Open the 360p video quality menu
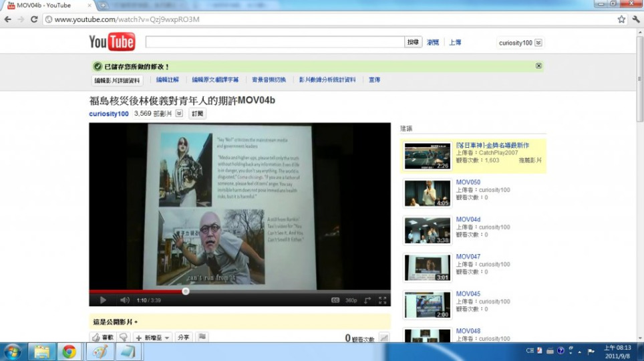Viewport: 644px width, 361px height. point(351,300)
